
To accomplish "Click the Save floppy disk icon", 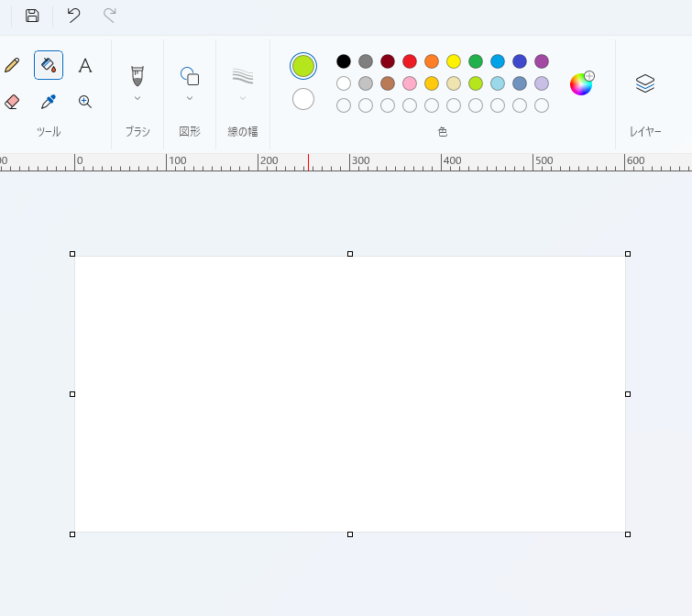I will [32, 16].
